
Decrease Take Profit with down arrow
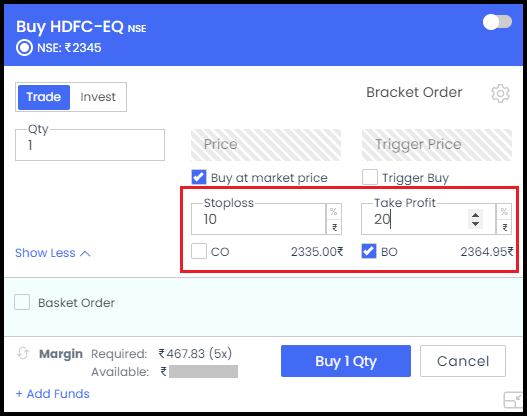click(475, 224)
